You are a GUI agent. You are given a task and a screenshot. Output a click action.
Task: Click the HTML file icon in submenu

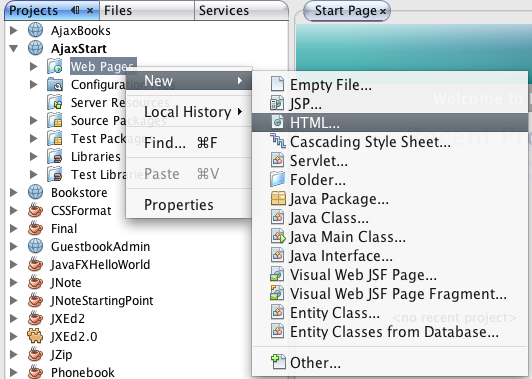tap(277, 122)
